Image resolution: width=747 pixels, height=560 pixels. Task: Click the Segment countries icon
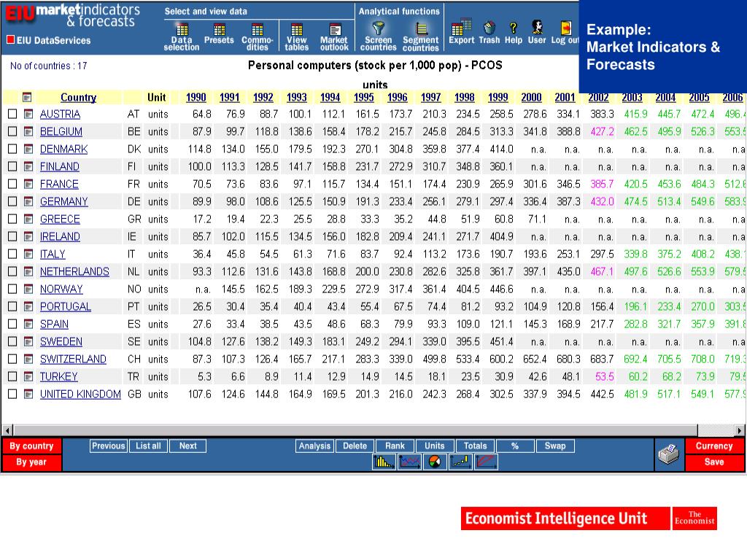point(422,29)
